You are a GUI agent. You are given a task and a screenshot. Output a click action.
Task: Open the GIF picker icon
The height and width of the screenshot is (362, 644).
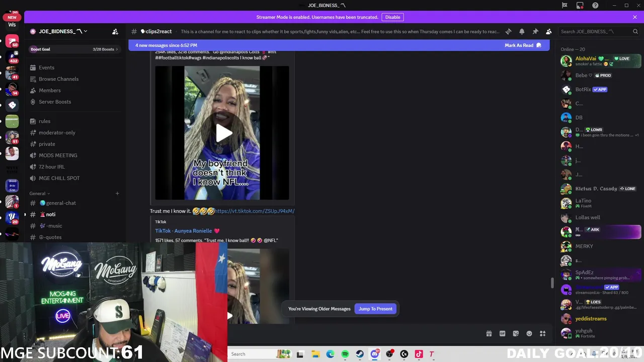(x=502, y=333)
